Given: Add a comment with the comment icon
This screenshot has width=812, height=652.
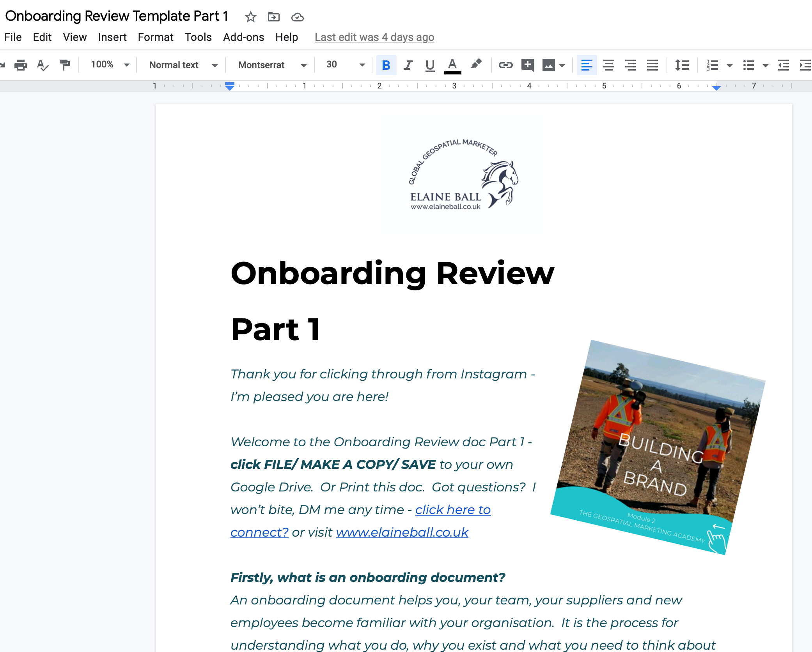Looking at the screenshot, I should click(527, 65).
